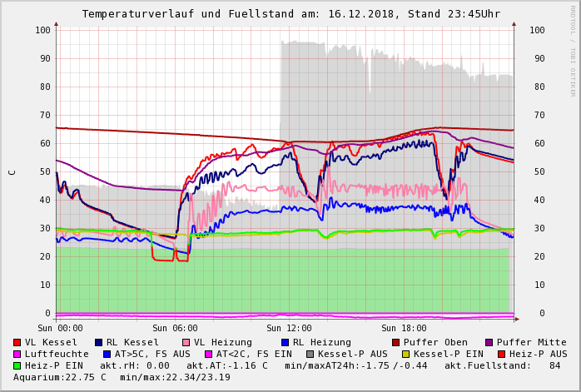The width and height of the screenshot is (581, 392).
Task: Click the Aquarium temperature reading text
Action: tap(58, 377)
